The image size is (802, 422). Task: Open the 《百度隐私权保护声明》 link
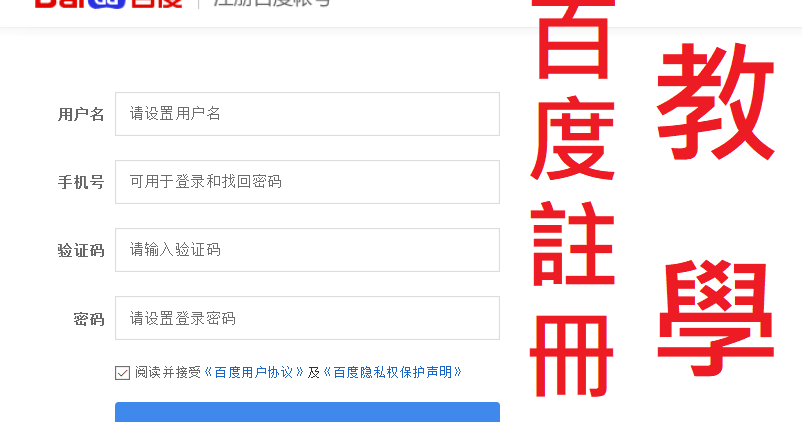pyautogui.click(x=393, y=372)
